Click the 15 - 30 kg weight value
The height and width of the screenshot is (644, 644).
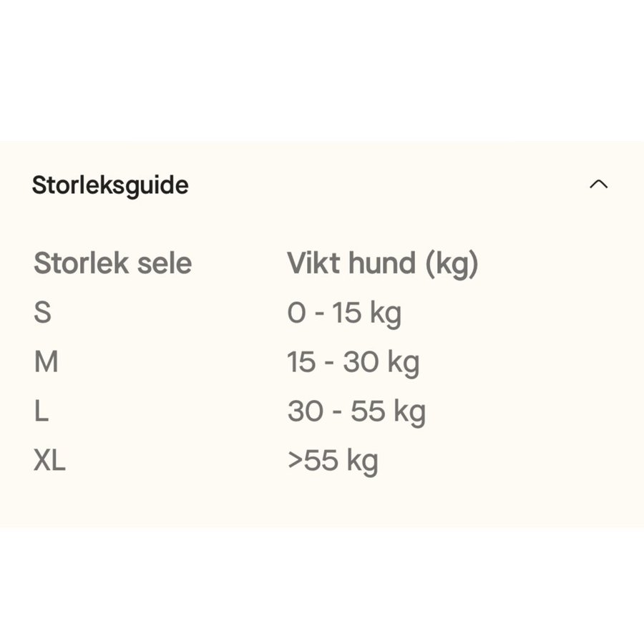[x=355, y=362]
